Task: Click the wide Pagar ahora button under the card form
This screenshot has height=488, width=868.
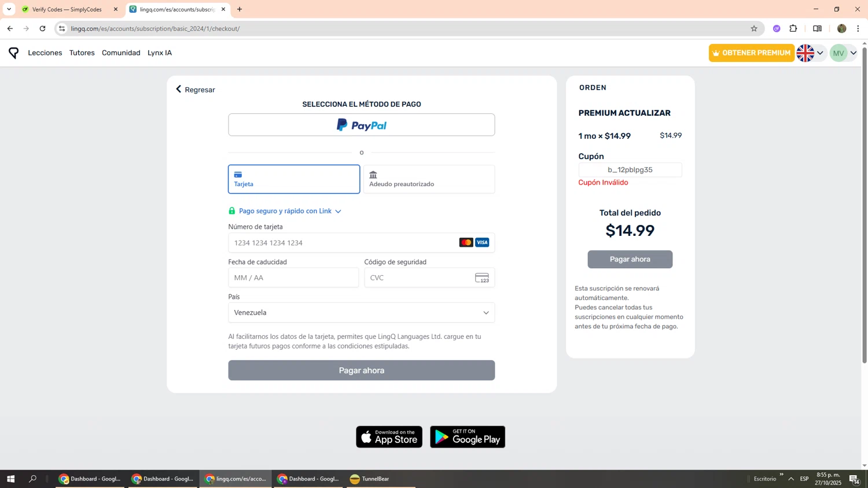Action: point(362,371)
